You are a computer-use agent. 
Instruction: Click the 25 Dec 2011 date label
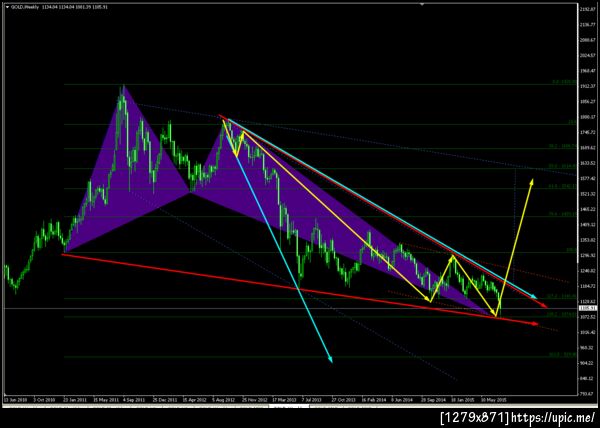164,400
